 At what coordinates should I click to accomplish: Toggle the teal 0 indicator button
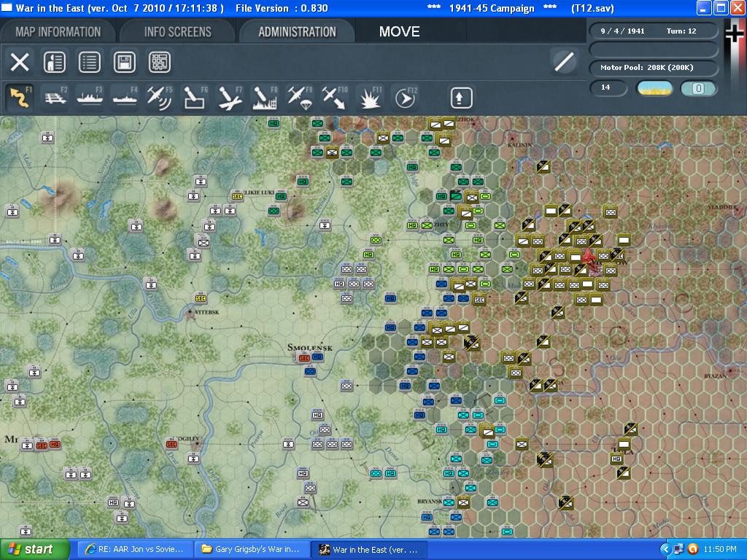tap(698, 88)
